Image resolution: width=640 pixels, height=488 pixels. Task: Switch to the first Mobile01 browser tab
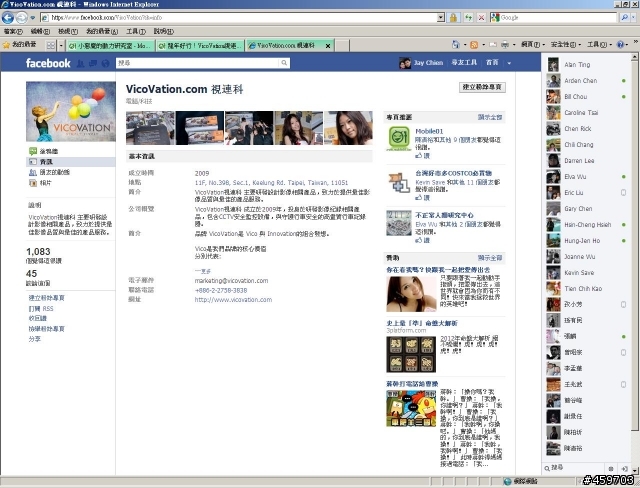click(111, 46)
